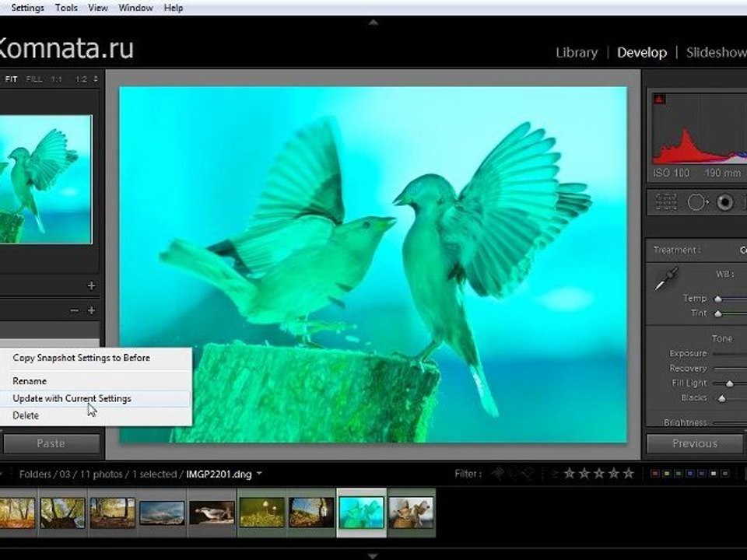Filter by four stars rating
747x560 pixels.
coord(614,474)
